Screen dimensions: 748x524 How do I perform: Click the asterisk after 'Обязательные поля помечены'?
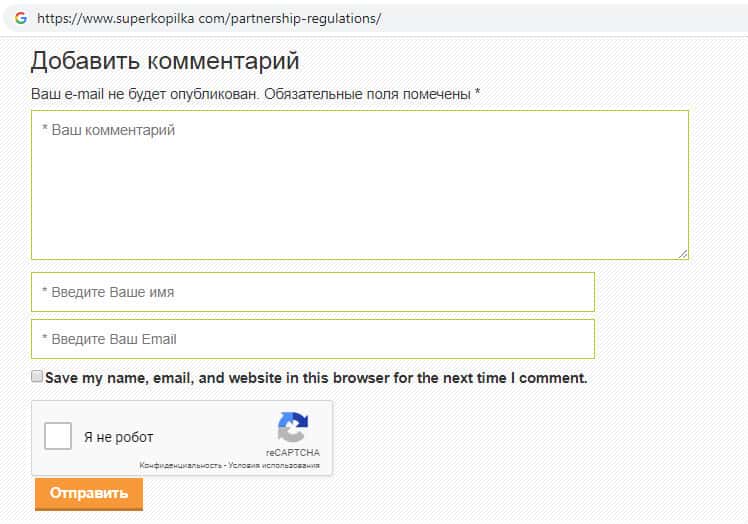[x=478, y=93]
